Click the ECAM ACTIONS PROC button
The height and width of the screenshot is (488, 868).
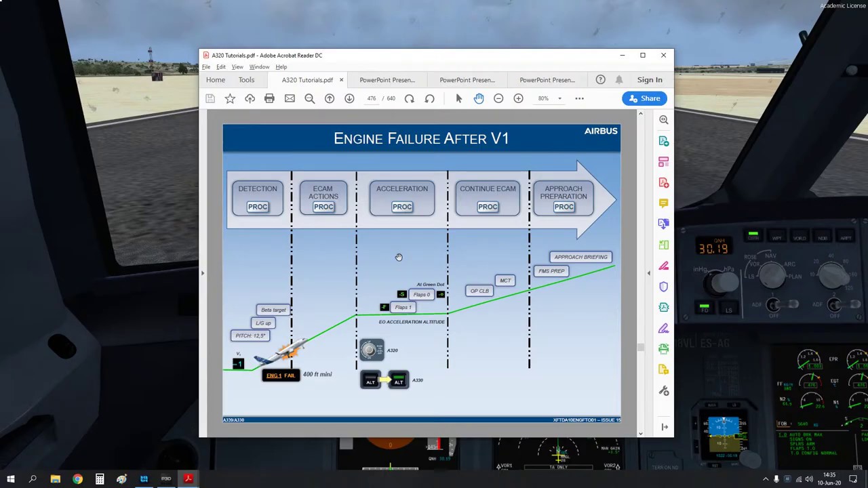point(323,207)
